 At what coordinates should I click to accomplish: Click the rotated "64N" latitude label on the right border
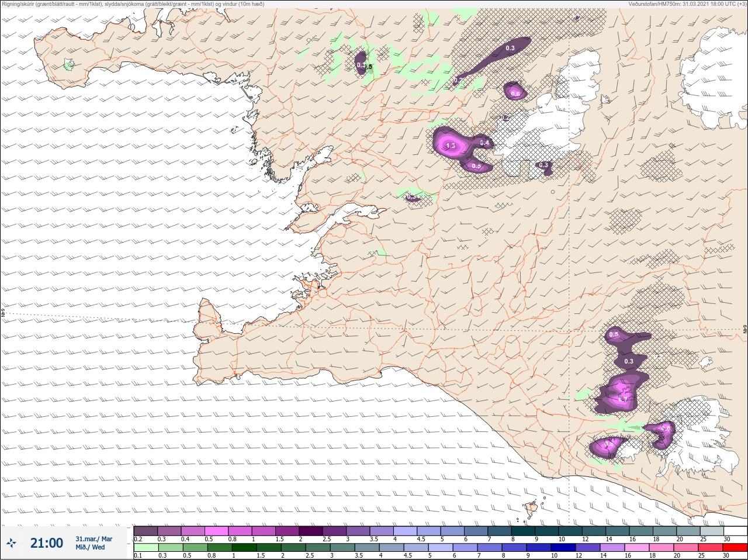click(745, 329)
